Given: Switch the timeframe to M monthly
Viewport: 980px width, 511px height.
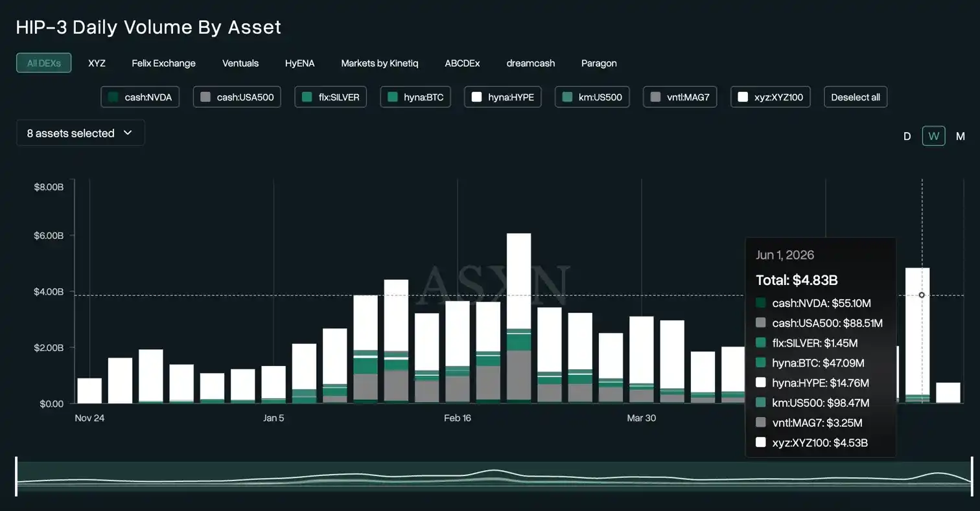Looking at the screenshot, I should tap(961, 136).
